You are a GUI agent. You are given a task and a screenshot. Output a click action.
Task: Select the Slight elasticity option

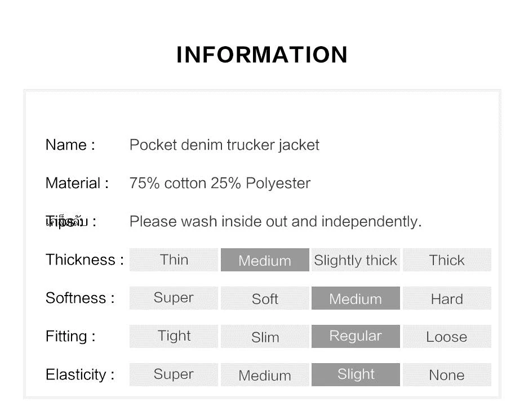tap(356, 374)
